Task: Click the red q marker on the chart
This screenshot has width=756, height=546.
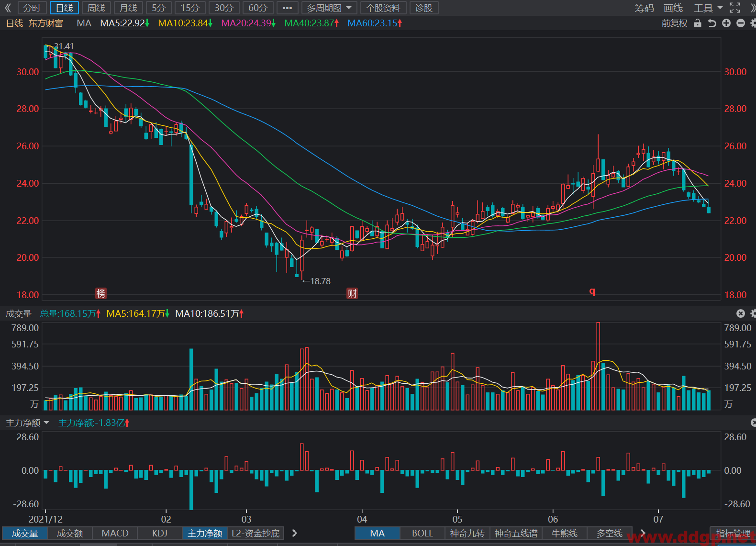Action: point(592,291)
